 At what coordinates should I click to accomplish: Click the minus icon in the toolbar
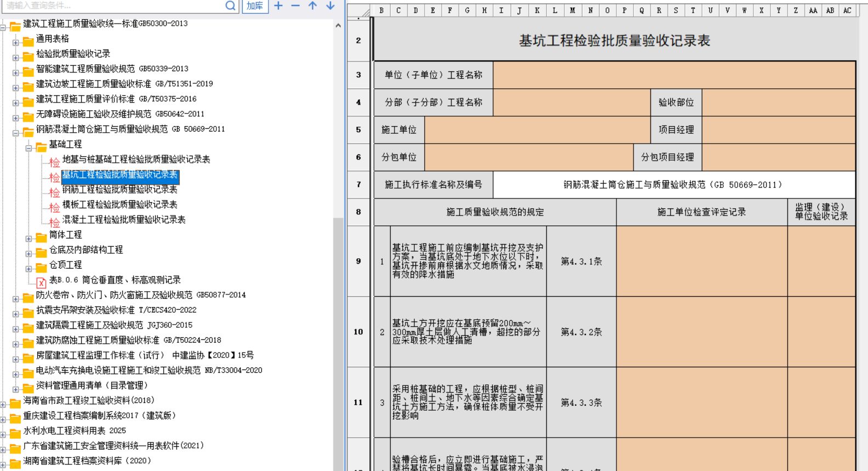coord(295,5)
